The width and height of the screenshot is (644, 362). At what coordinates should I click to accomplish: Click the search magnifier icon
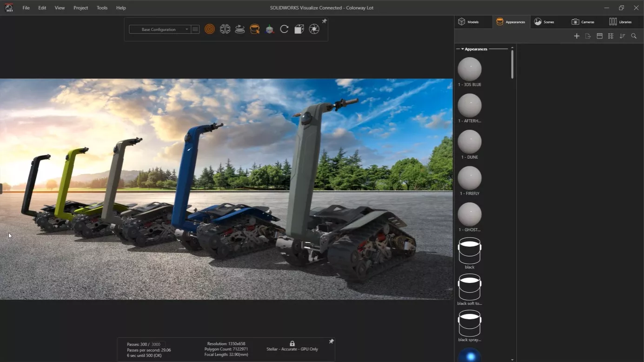pyautogui.click(x=634, y=36)
